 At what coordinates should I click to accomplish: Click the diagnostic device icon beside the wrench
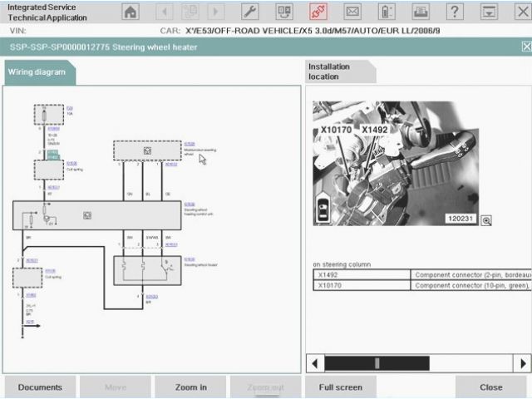(283, 12)
